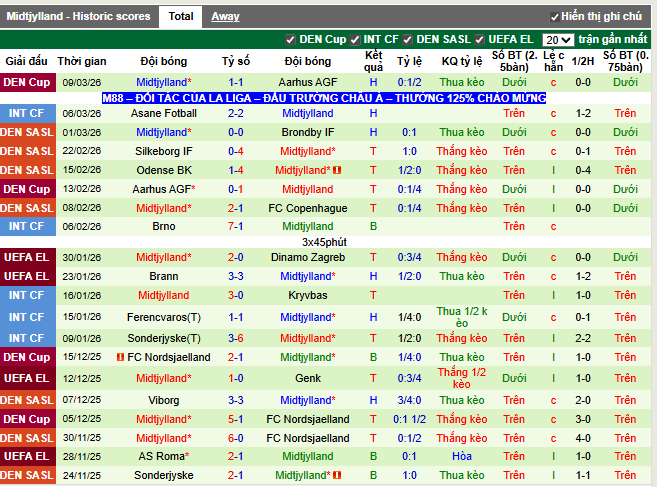Image resolution: width=657 pixels, height=487 pixels.
Task: Open Brno 7-1 match score
Action: point(235,226)
